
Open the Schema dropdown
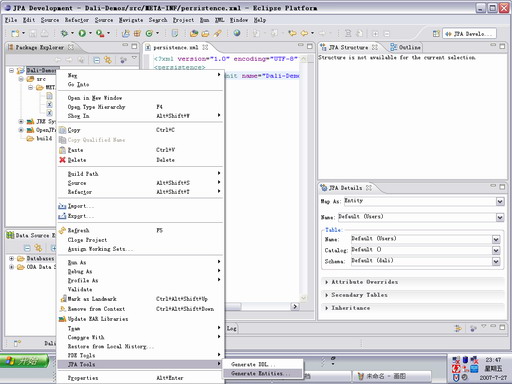(496, 261)
